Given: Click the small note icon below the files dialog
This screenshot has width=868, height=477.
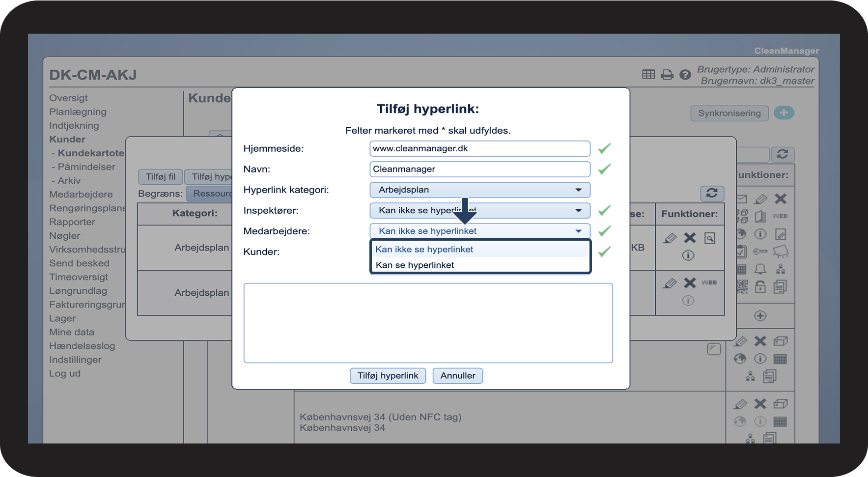Looking at the screenshot, I should [x=714, y=349].
